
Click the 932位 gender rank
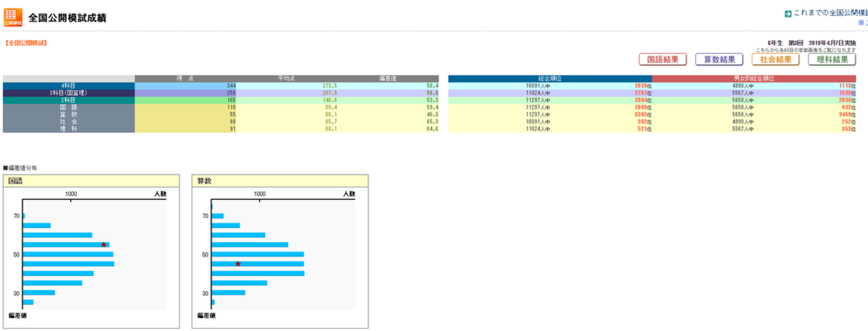click(x=849, y=107)
